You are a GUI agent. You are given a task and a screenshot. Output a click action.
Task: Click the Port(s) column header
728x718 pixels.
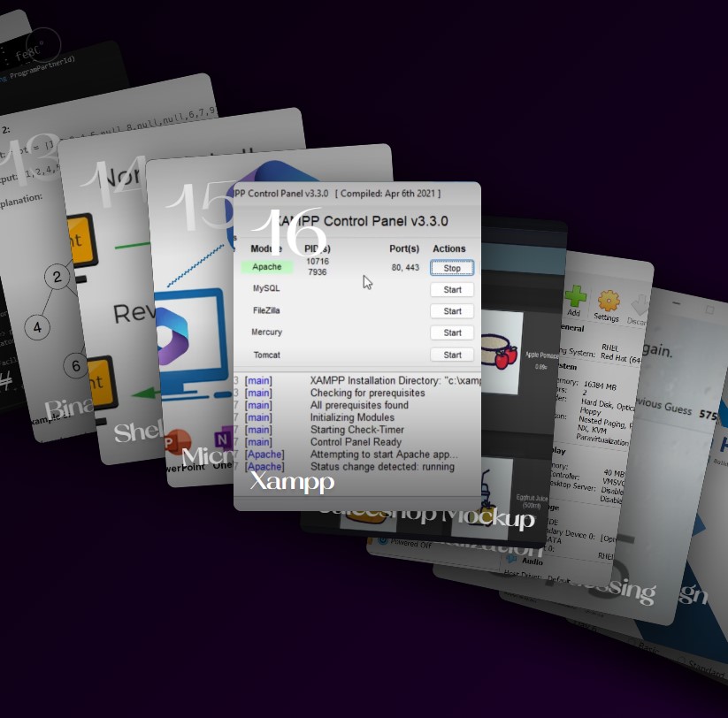(x=404, y=248)
